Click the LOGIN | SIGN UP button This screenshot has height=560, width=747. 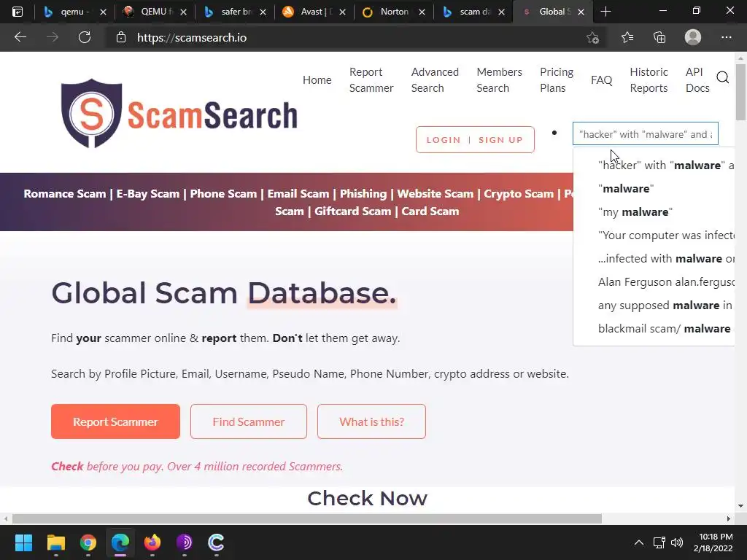coord(475,139)
